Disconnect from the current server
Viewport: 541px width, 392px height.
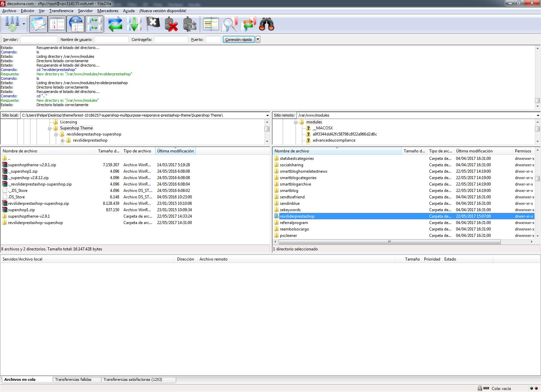coord(171,24)
